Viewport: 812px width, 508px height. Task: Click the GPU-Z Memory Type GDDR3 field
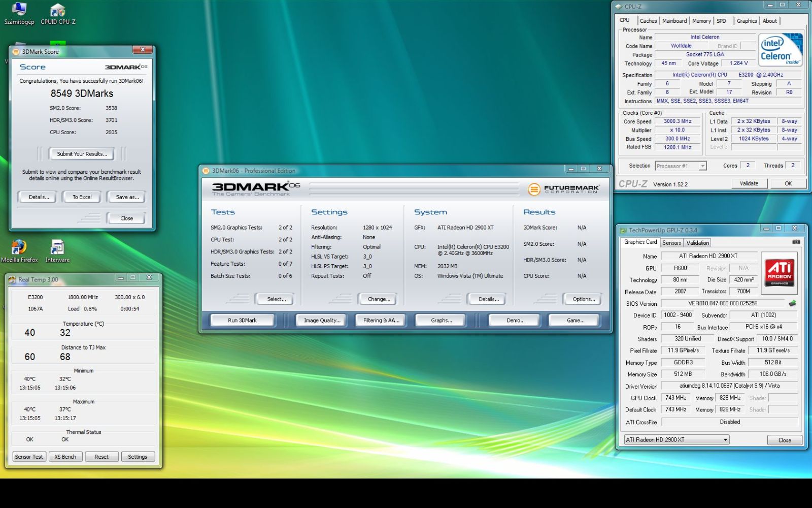click(683, 363)
